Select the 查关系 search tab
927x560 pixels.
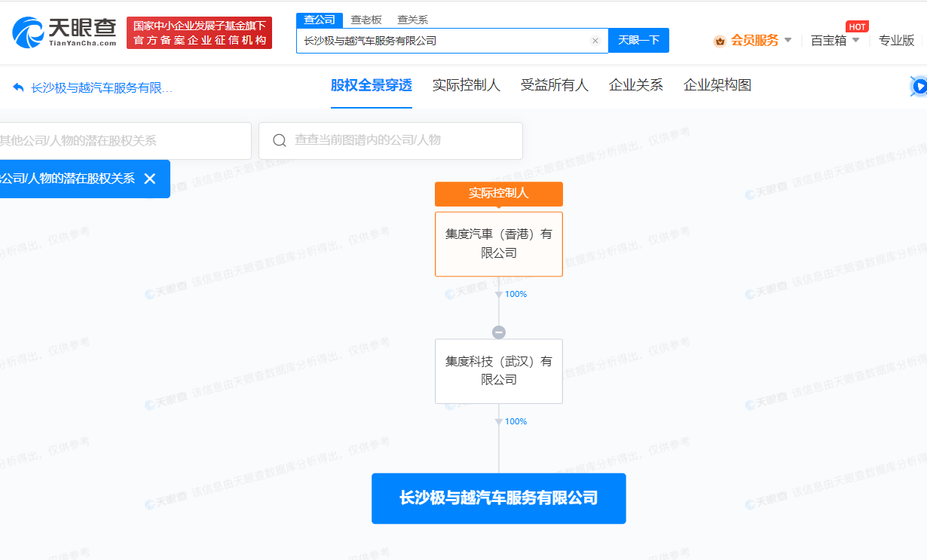(x=412, y=20)
